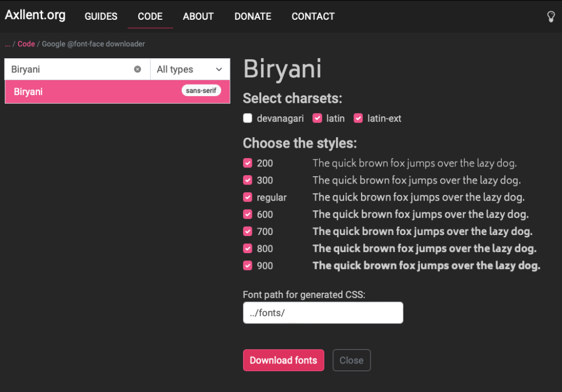This screenshot has height=392, width=562.
Task: Open the Code menu item
Action: [x=150, y=16]
